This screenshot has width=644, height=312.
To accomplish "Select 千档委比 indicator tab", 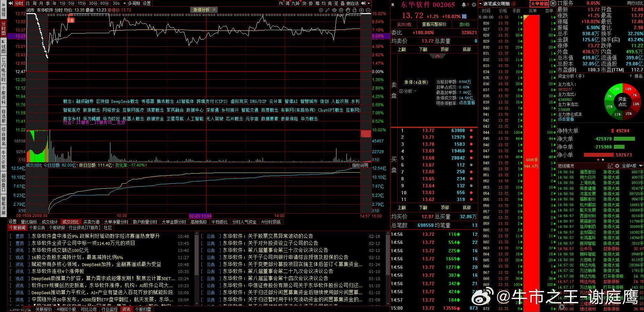I will pyautogui.click(x=219, y=222).
